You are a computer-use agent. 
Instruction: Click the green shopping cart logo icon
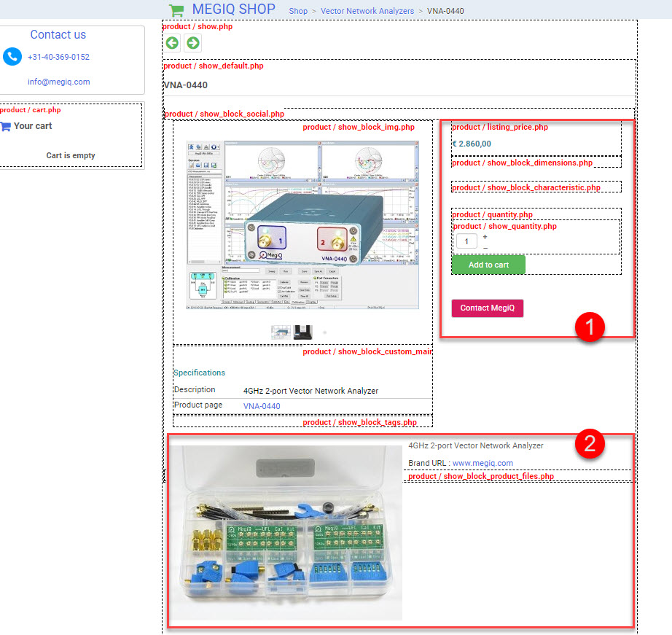[176, 10]
